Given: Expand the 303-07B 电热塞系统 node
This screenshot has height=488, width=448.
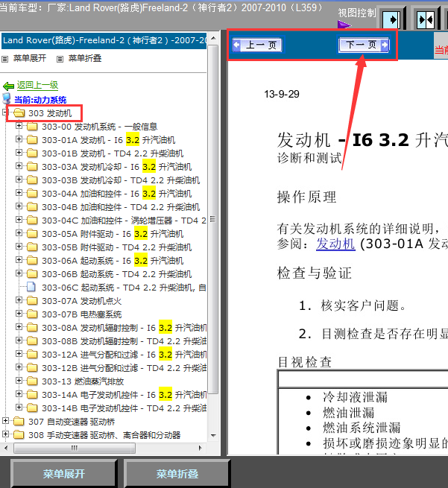Looking at the screenshot, I should pos(19,313).
